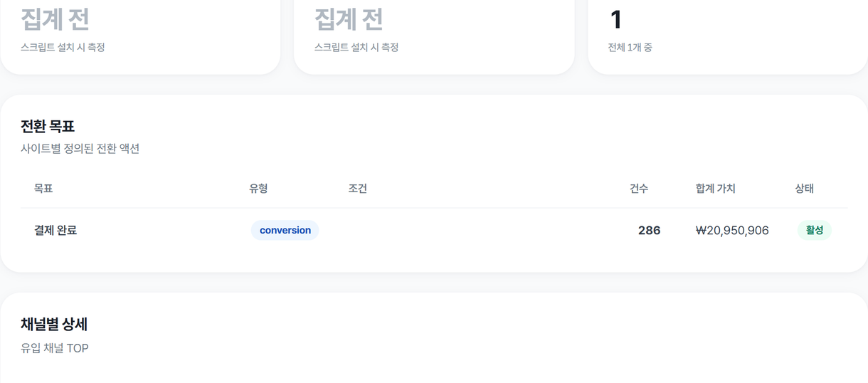The image size is (868, 383).
Task: Click the 전체 1개 중 caption
Action: [x=630, y=48]
